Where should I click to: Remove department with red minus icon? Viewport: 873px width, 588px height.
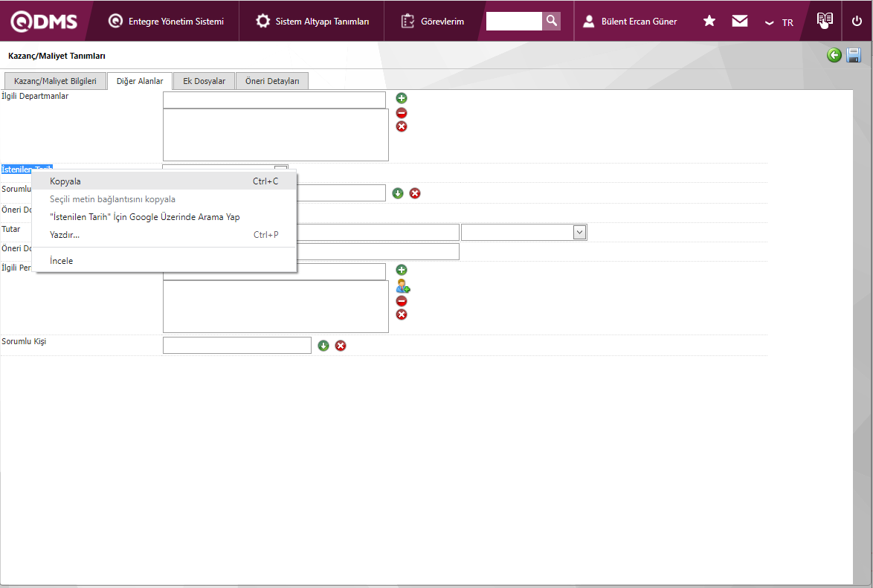coord(402,112)
